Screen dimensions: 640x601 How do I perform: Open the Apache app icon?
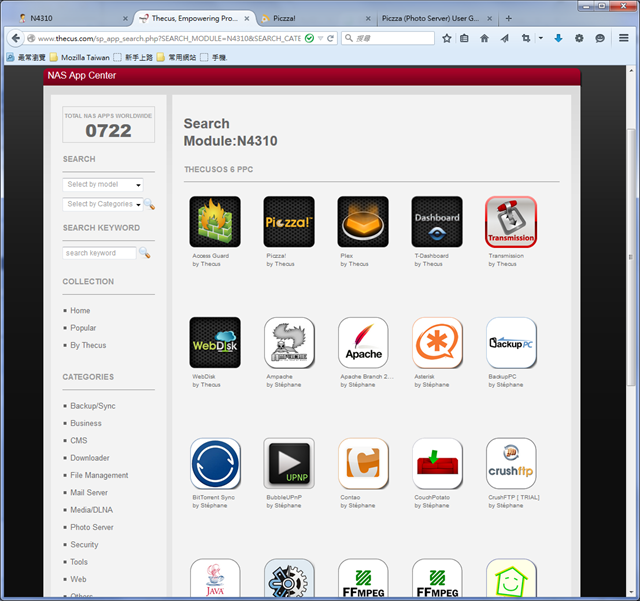(363, 343)
